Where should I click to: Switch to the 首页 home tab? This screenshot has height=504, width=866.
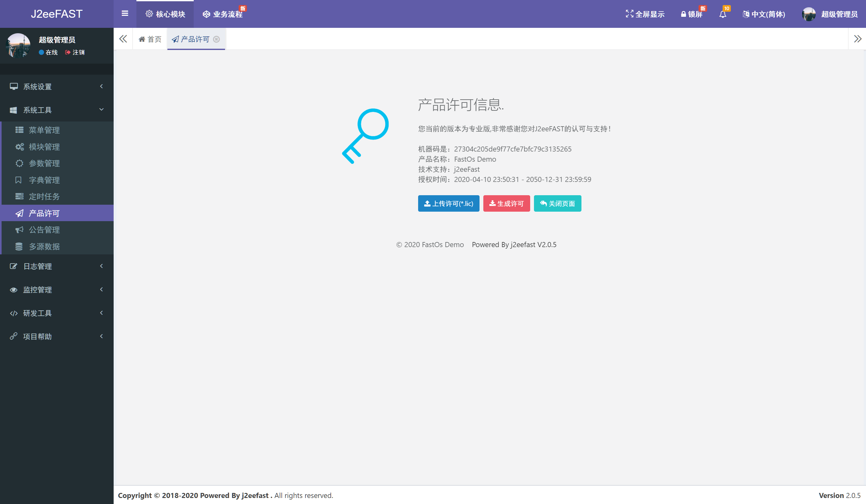(x=150, y=39)
